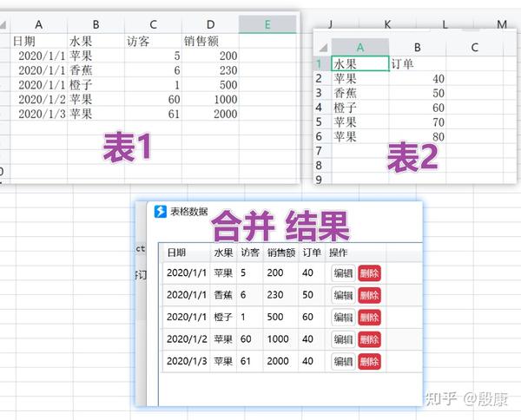The height and width of the screenshot is (420, 521).
Task: Click the 香蕉 cell in 表1
Action: [x=96, y=70]
